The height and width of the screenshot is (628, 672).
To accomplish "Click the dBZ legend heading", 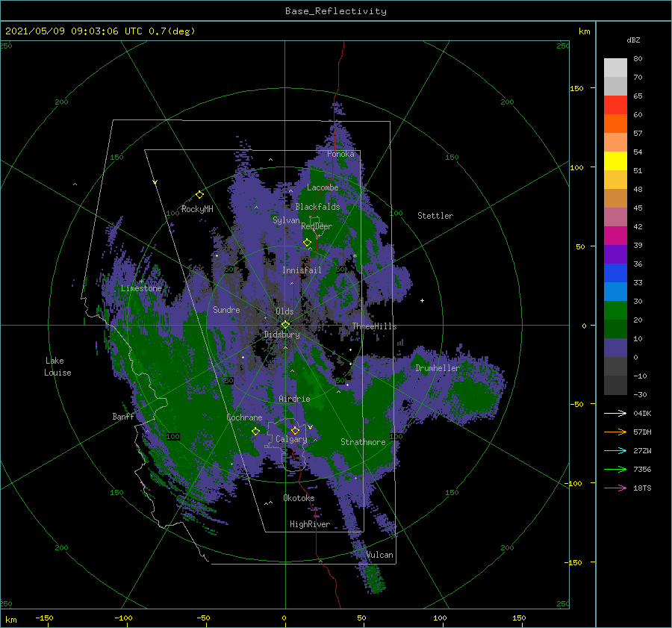I will (x=633, y=40).
